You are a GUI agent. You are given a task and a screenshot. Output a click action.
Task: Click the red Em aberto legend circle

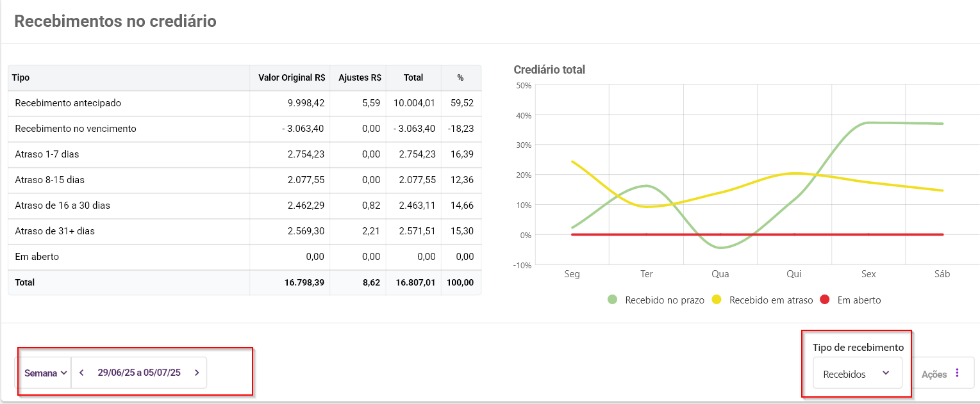coord(825,300)
